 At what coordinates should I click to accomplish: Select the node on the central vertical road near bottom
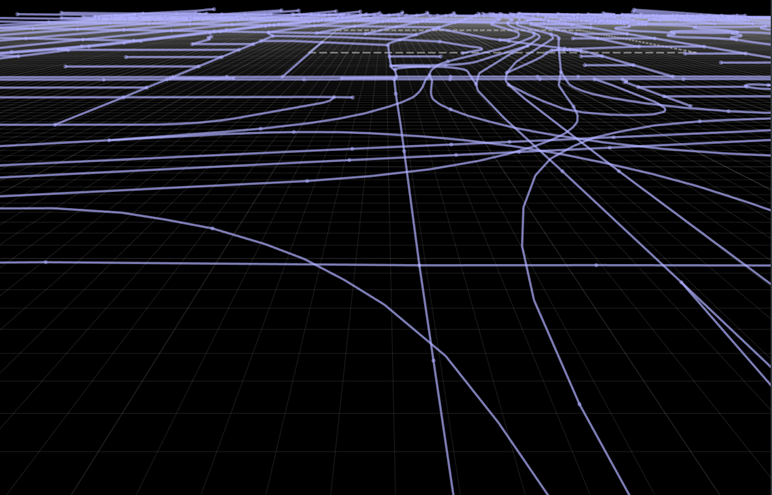click(x=433, y=360)
